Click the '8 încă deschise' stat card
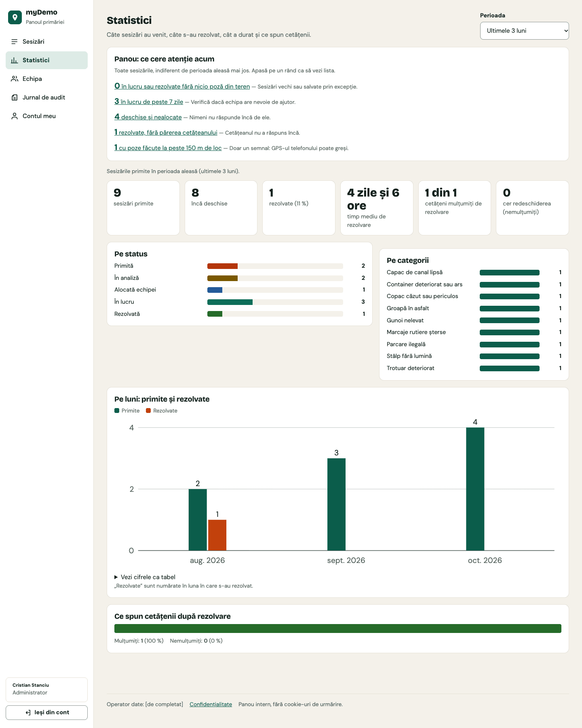This screenshot has width=582, height=728. [x=221, y=208]
